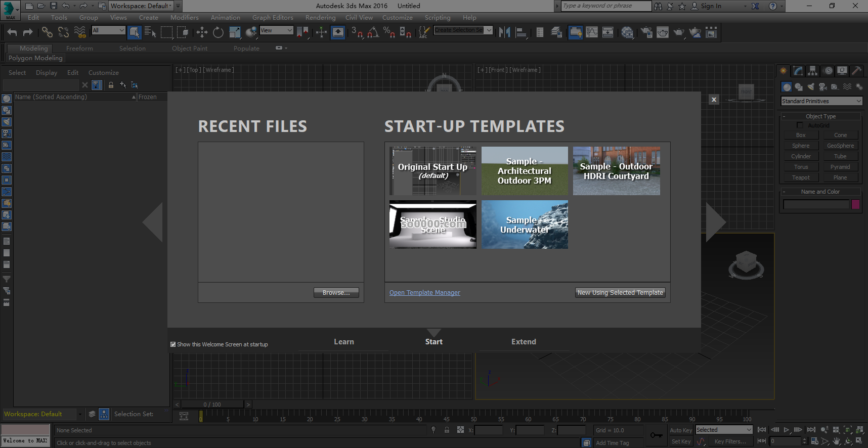This screenshot has width=868, height=448.
Task: Enable the AutoGrid checkbox
Action: pos(800,125)
